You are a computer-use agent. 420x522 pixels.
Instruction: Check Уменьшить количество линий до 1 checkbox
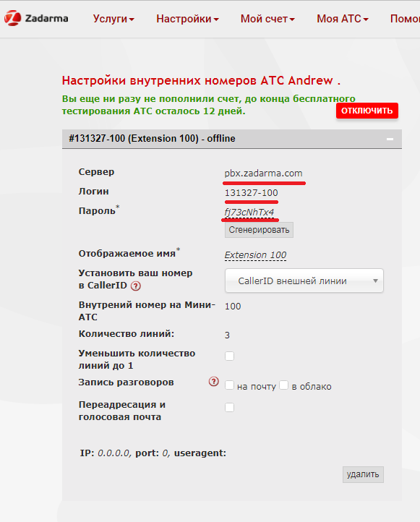point(229,356)
